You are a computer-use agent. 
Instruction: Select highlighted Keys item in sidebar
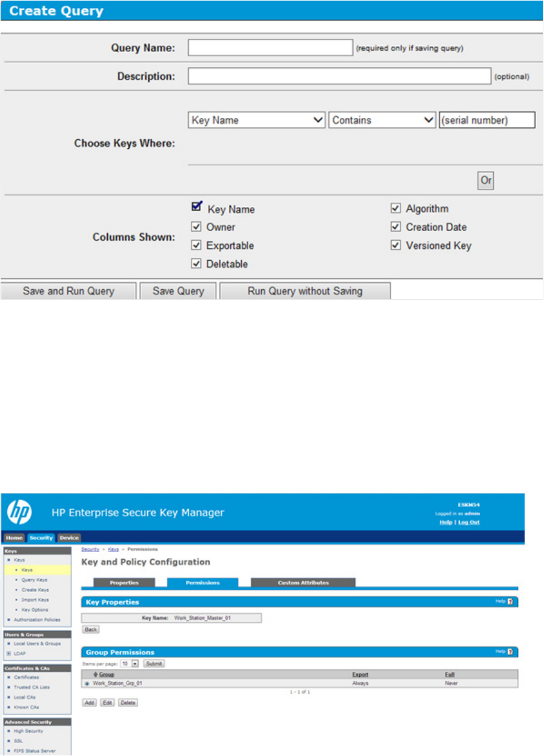coord(38,570)
